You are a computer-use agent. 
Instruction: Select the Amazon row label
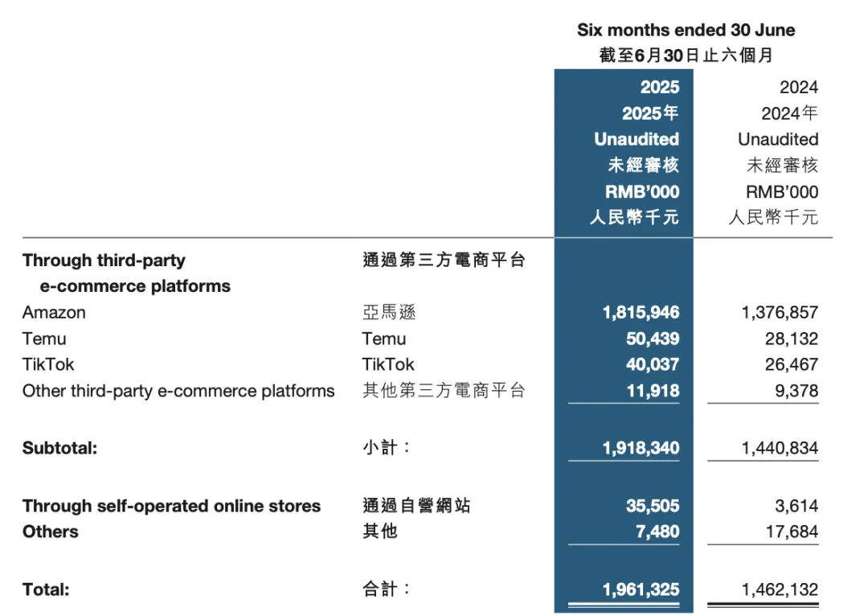pos(54,313)
